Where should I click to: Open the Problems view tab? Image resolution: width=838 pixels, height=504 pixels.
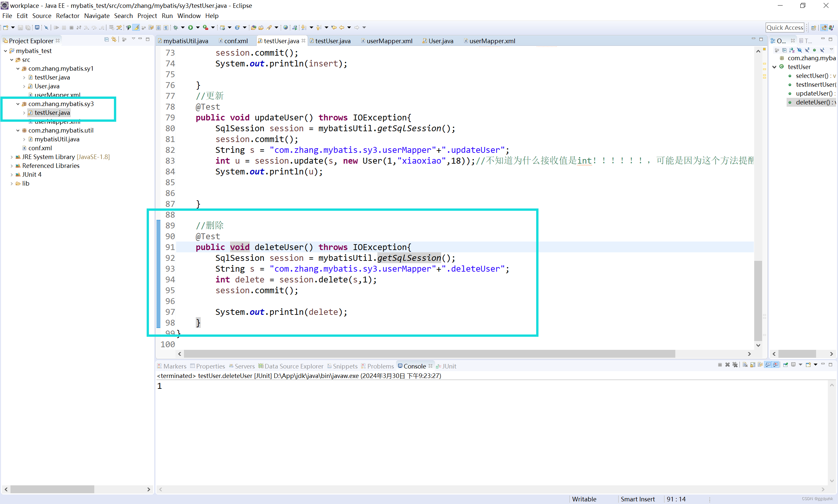click(377, 366)
